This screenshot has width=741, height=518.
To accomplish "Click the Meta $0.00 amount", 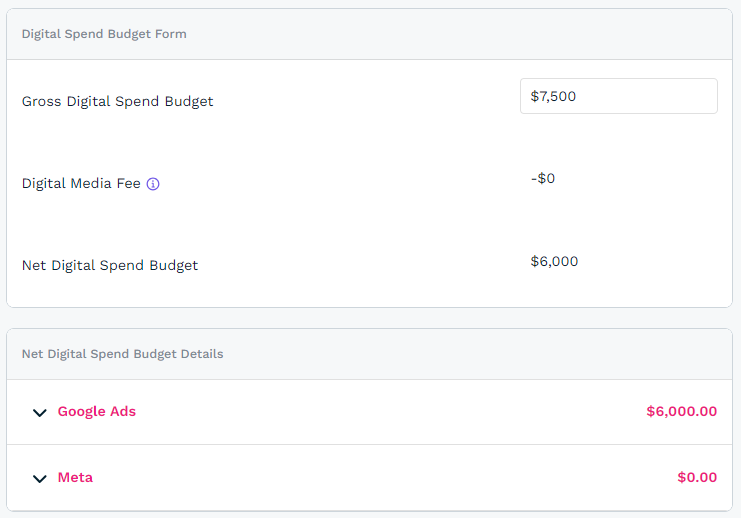I will pyautogui.click(x=697, y=477).
